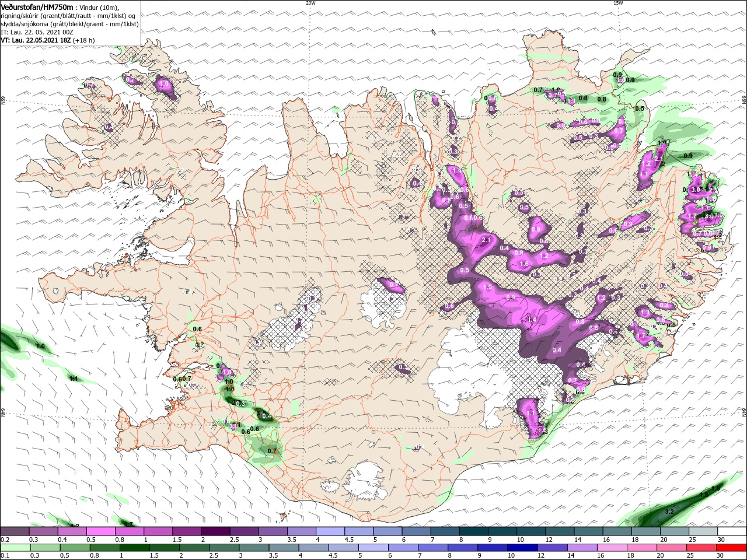Click the 1.6 snowfall value on the map
Screen dimensions: 747x560
coord(523,264)
